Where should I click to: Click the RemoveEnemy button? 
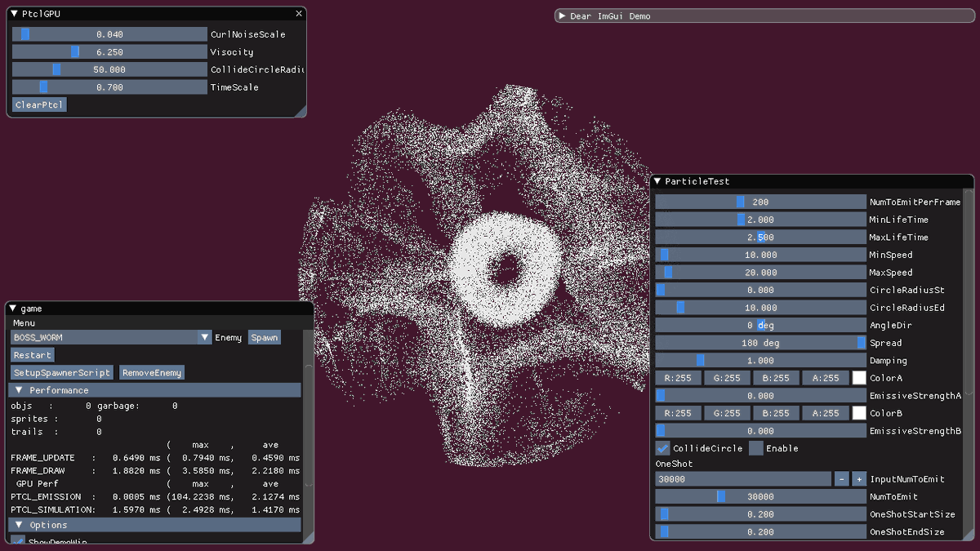coord(152,372)
